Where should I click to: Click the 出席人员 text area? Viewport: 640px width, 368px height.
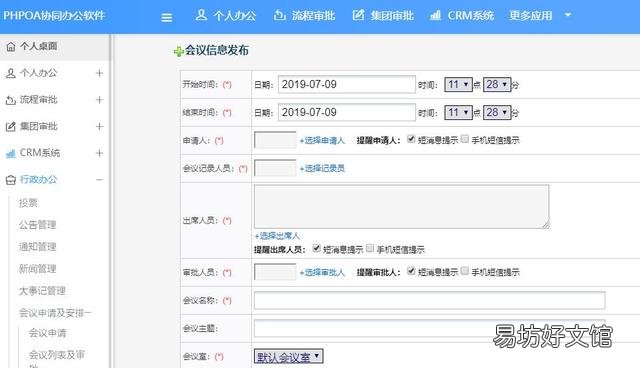point(402,206)
